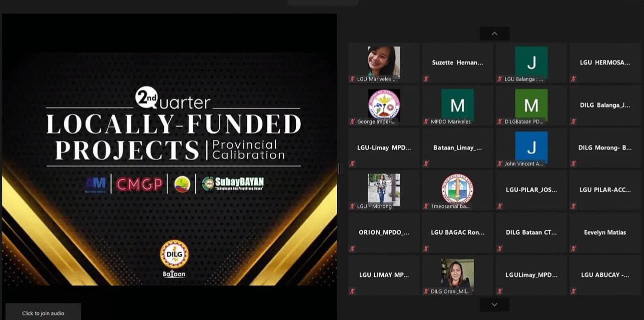644x320 pixels.
Task: Select participant name 'LGU-Limay MPD...'
Action: (x=384, y=147)
